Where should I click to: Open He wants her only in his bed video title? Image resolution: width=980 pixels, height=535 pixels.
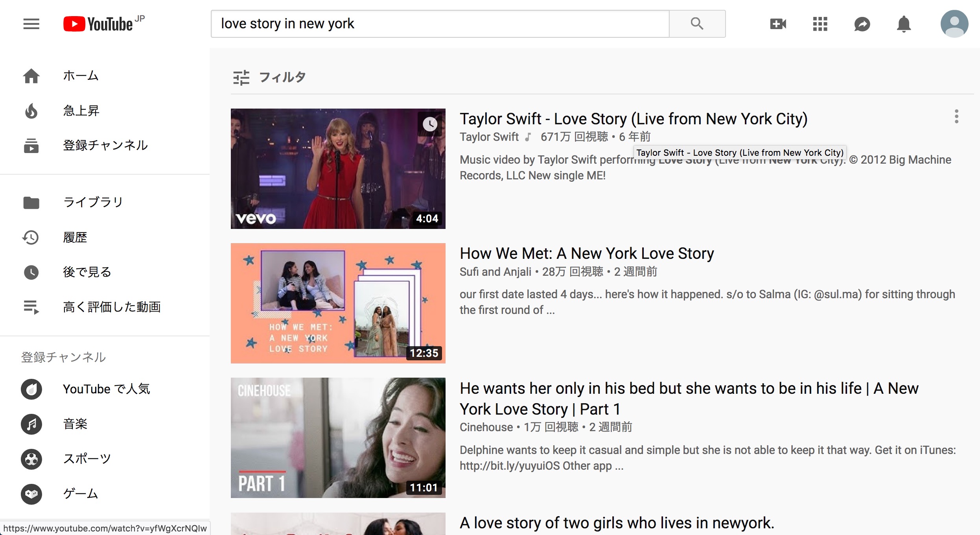point(689,398)
